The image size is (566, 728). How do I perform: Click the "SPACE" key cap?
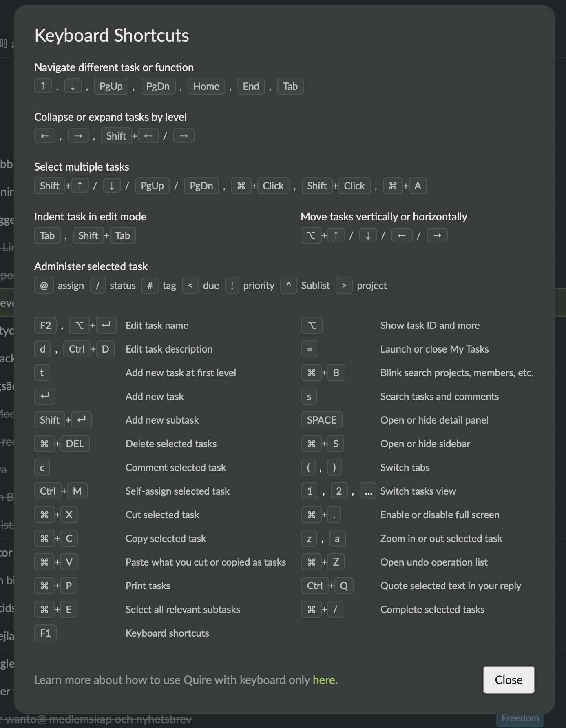tap(322, 420)
